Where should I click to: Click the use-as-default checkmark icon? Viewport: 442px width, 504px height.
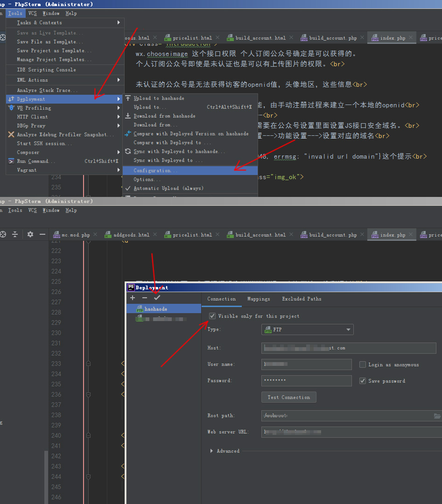coord(157,298)
